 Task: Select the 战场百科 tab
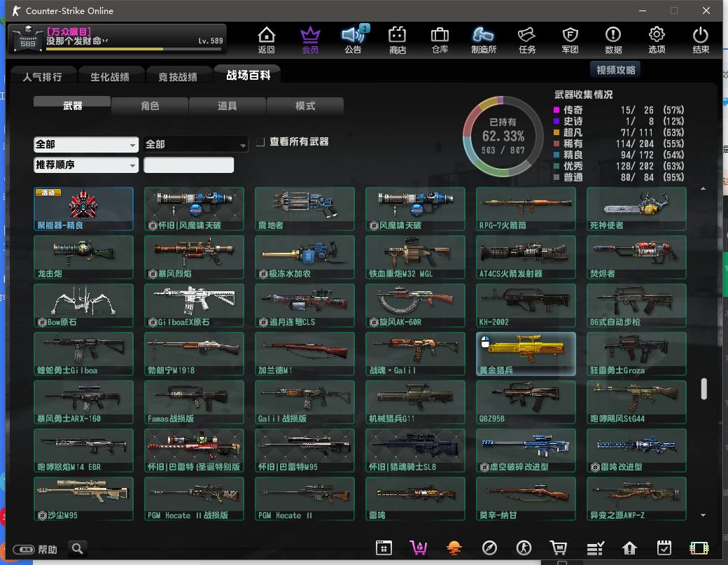(248, 75)
